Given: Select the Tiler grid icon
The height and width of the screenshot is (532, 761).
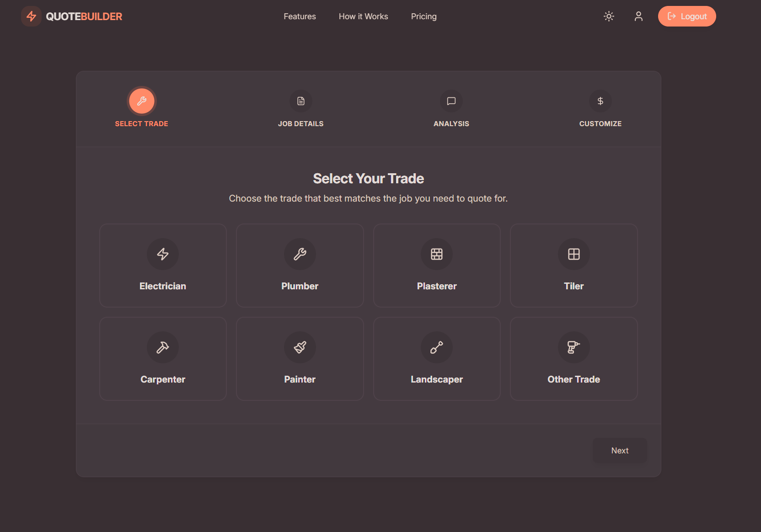Looking at the screenshot, I should (573, 254).
